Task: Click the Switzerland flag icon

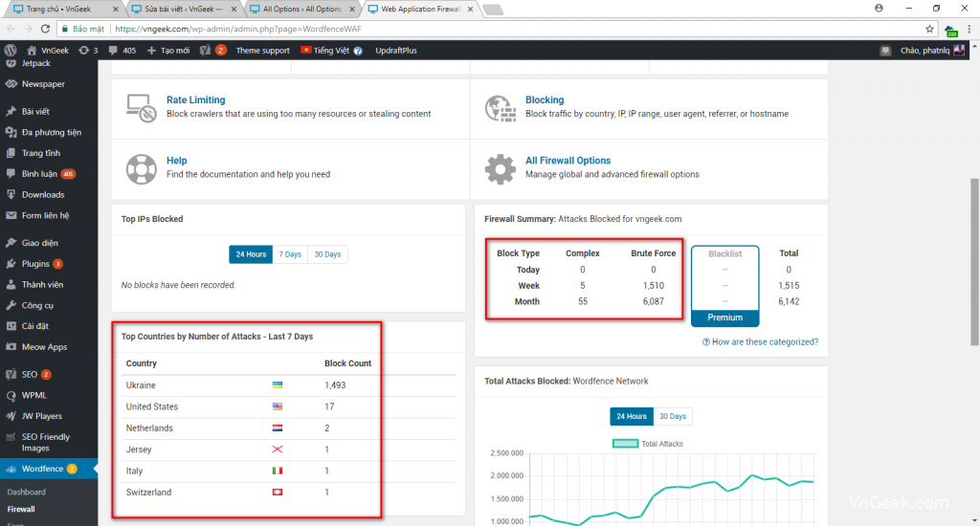Action: click(x=278, y=493)
